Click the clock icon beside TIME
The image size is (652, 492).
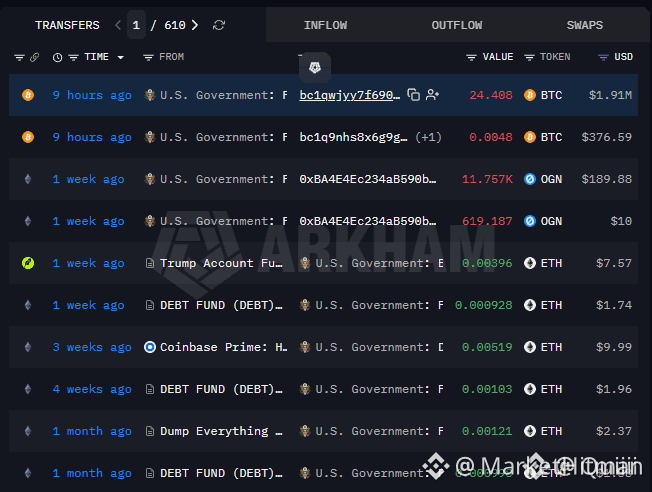pyautogui.click(x=57, y=57)
